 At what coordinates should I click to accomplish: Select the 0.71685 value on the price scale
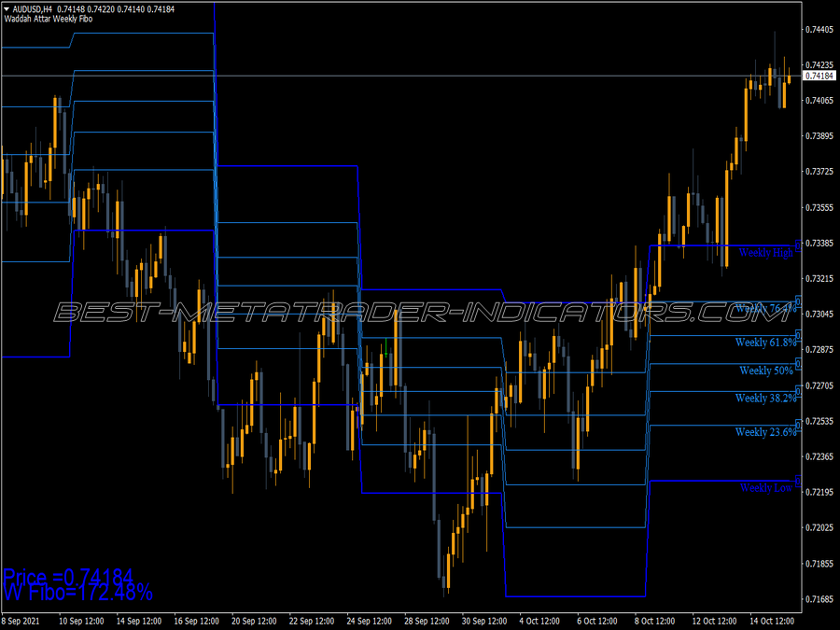click(x=819, y=599)
